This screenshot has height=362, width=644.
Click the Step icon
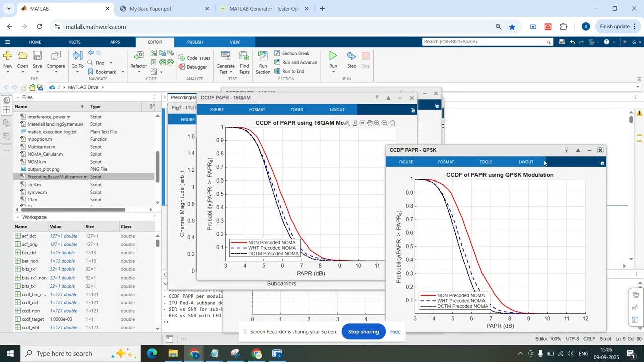coord(352,55)
